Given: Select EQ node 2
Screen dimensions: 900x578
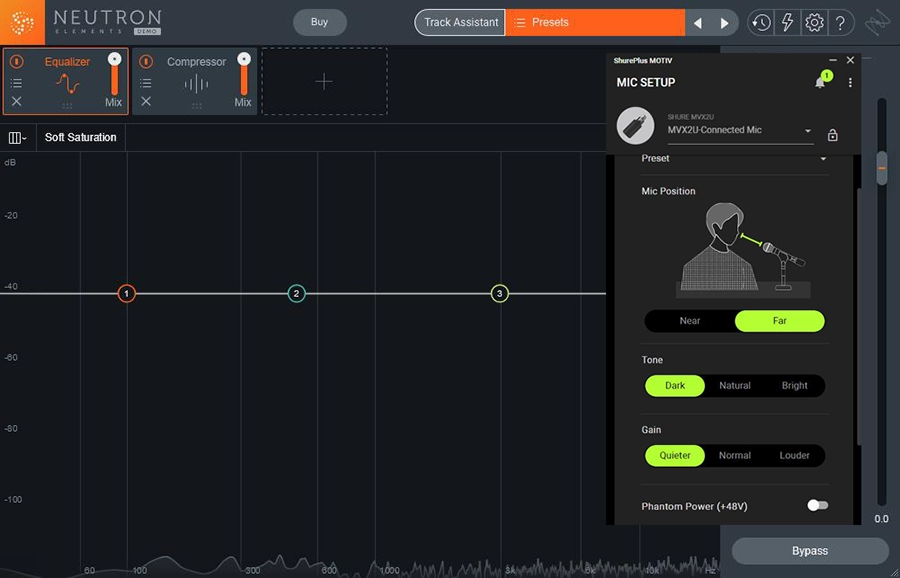Looking at the screenshot, I should (x=296, y=293).
